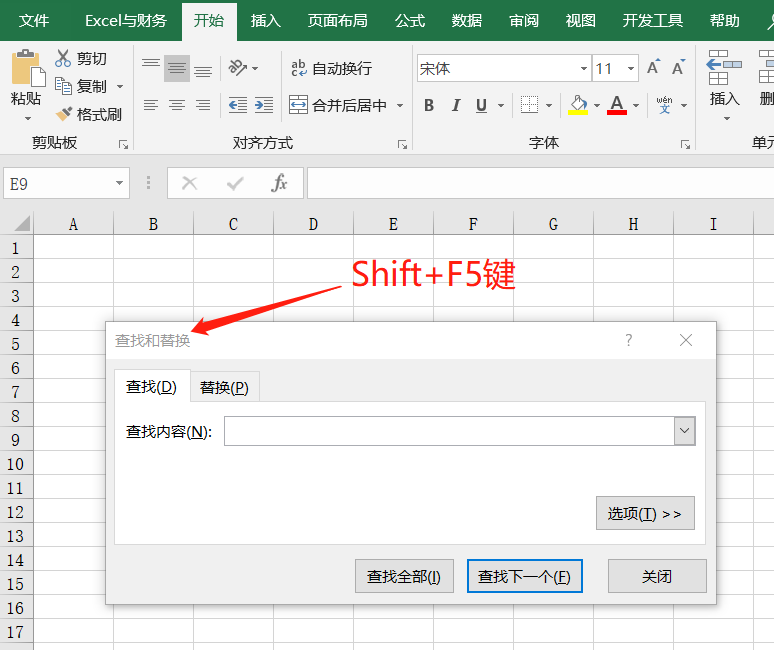Image resolution: width=774 pixels, height=650 pixels.
Task: Apply yellow fill color bucket
Action: click(x=578, y=105)
